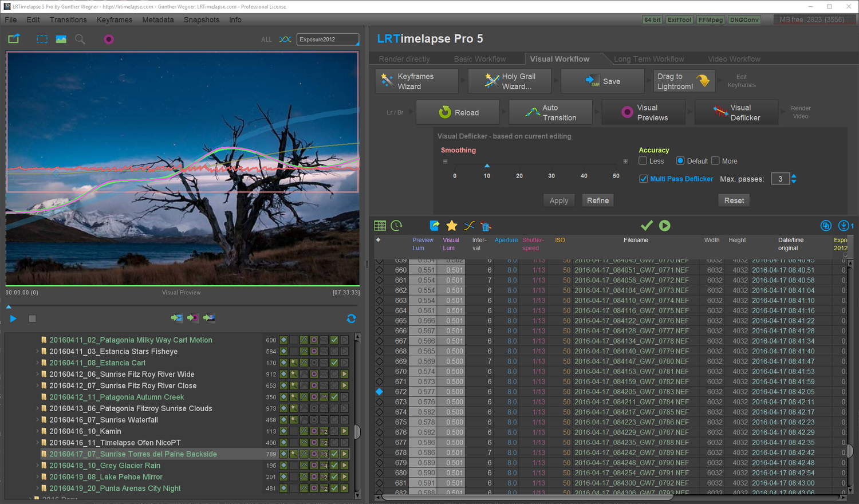Open the File menu

click(x=11, y=19)
